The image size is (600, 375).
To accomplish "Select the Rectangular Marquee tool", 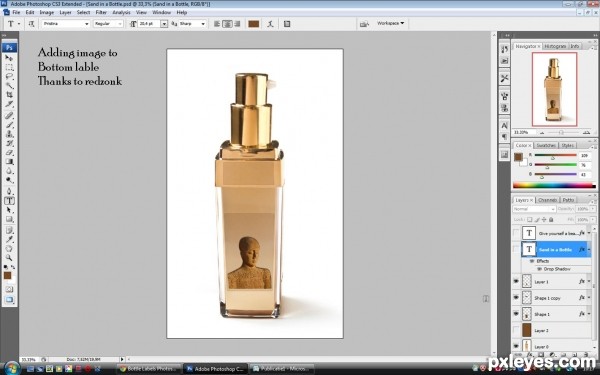I will pos(9,67).
